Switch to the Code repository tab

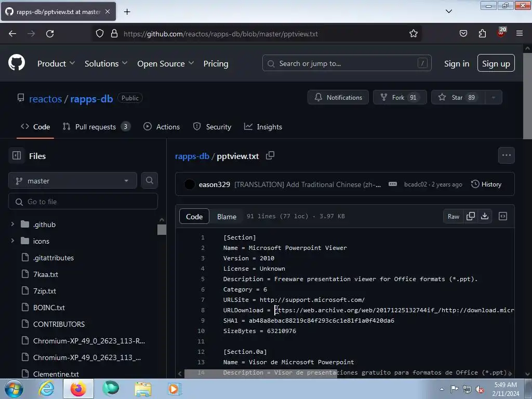point(35,127)
